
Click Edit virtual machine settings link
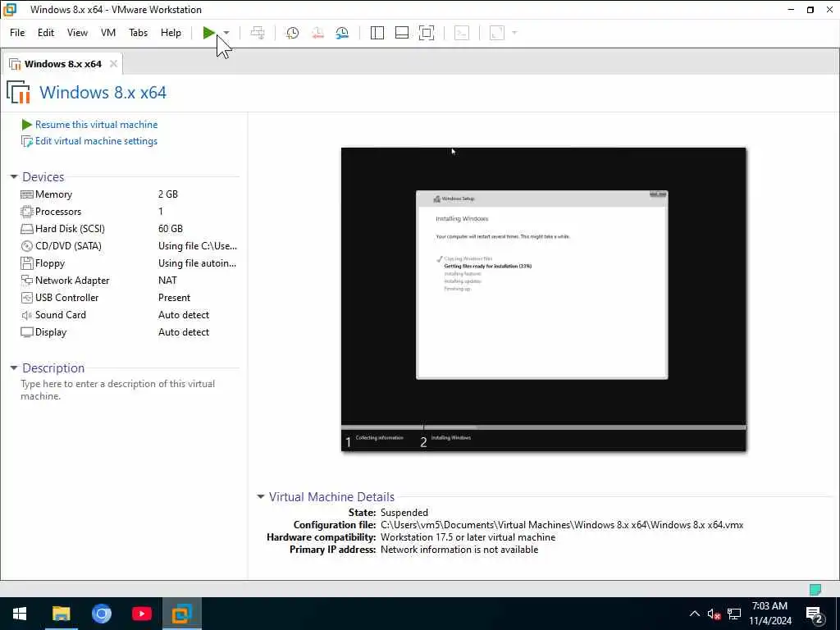pos(96,141)
